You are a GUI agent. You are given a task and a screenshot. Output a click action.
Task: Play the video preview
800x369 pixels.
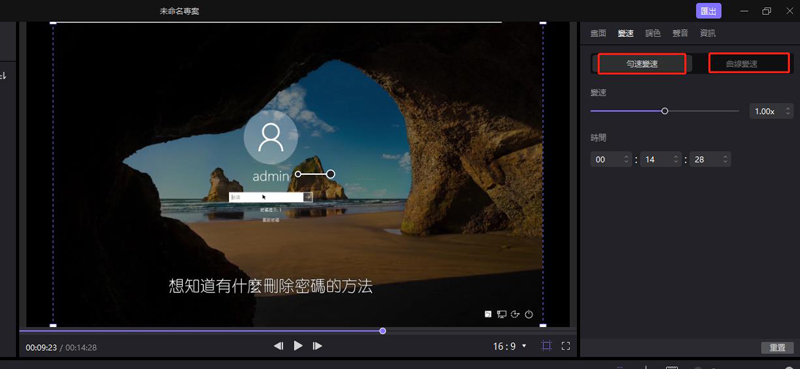pos(298,346)
